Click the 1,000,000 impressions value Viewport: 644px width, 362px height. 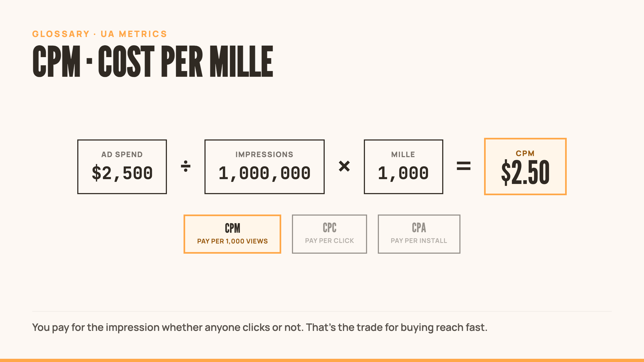[x=265, y=173]
